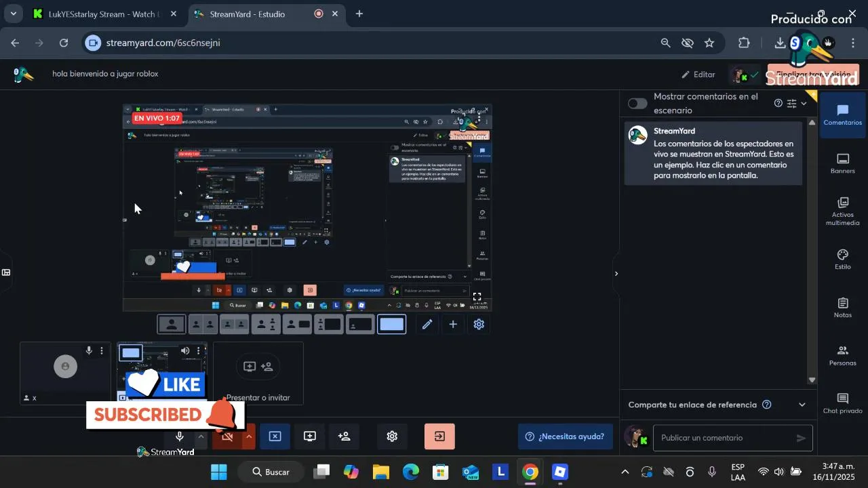Click the taskbar Buscar search box
The width and height of the screenshot is (868, 488).
coord(272,472)
